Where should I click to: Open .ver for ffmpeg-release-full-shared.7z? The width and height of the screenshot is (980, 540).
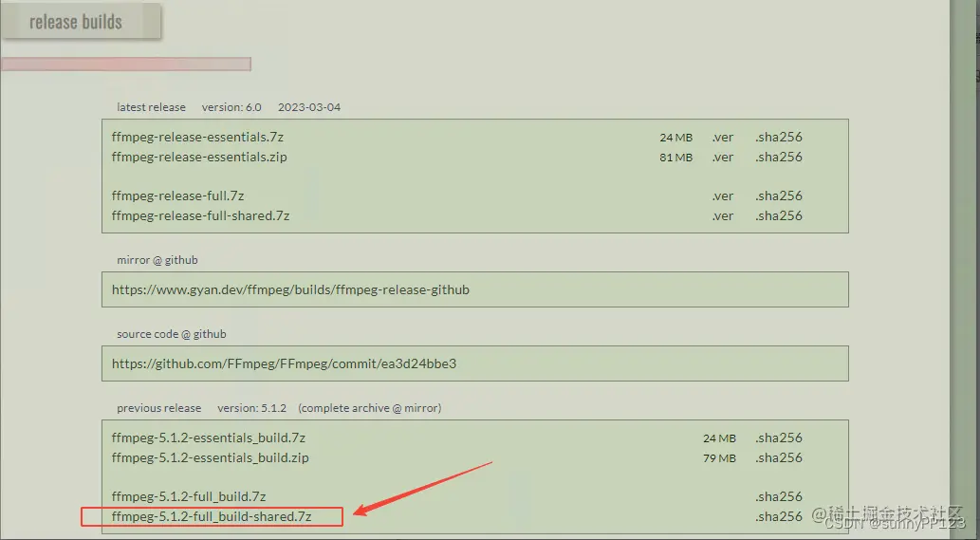pos(723,216)
